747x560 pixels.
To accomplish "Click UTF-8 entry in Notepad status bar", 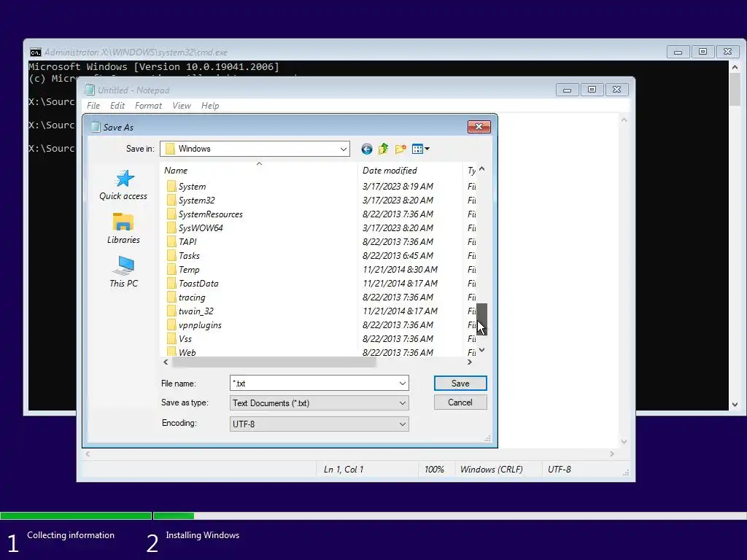I will pyautogui.click(x=560, y=470).
